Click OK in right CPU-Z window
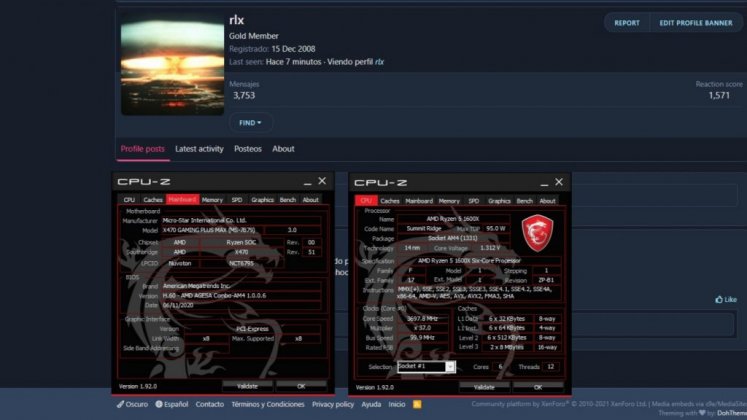 point(538,387)
